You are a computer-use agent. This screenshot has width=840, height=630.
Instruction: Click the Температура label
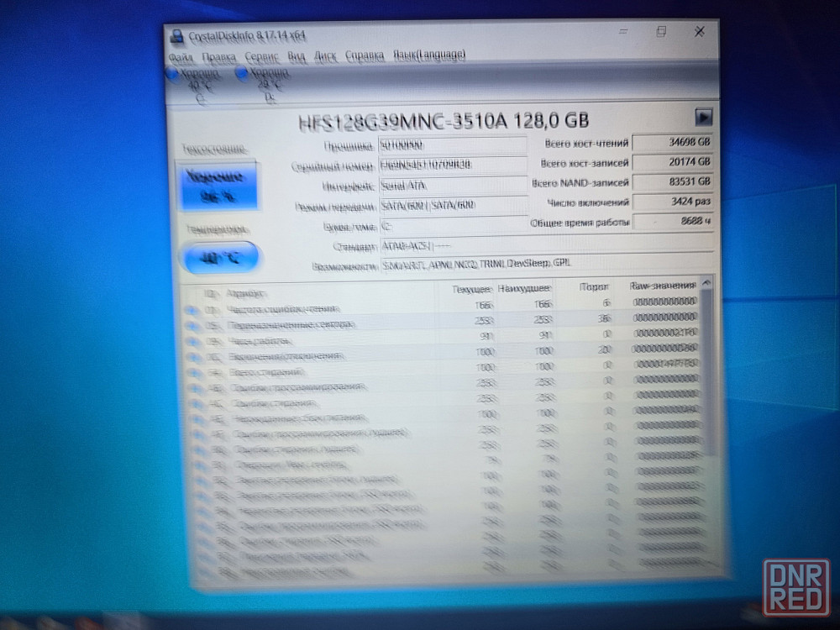coord(217,229)
